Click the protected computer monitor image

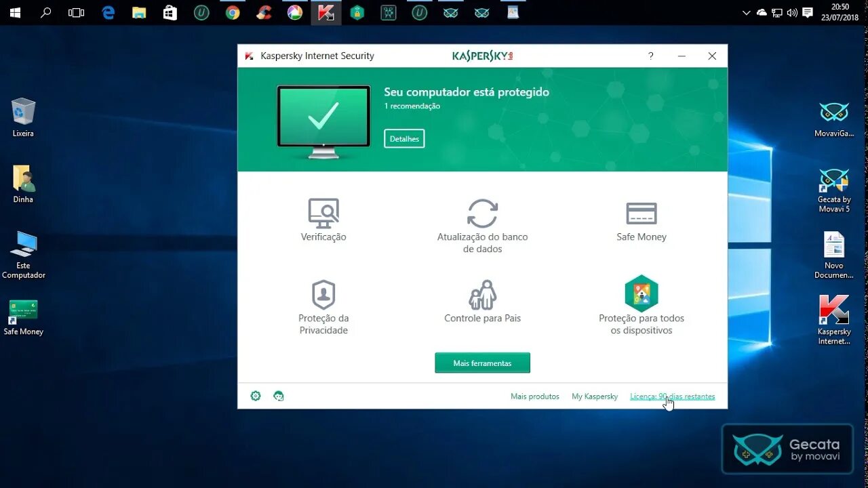323,122
